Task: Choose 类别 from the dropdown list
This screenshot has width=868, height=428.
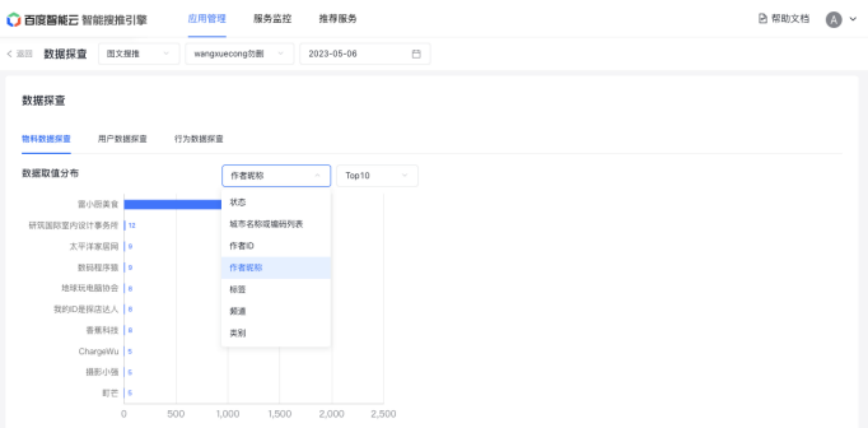Action: pos(276,333)
